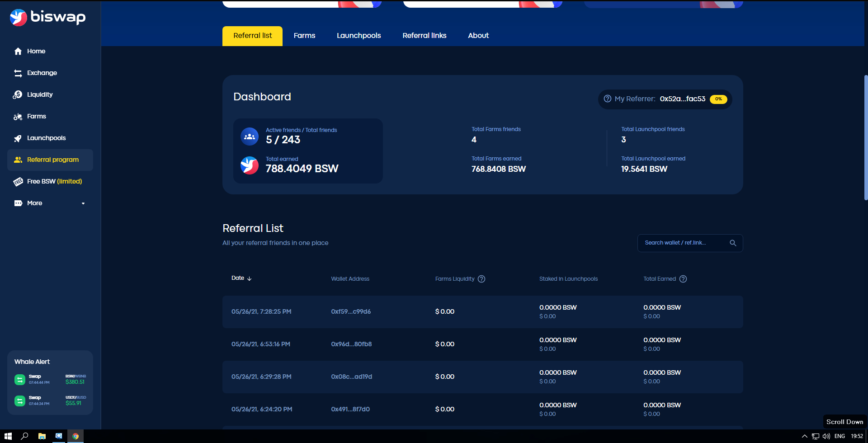Select wallet address 0x96d...80fb8

click(351, 344)
